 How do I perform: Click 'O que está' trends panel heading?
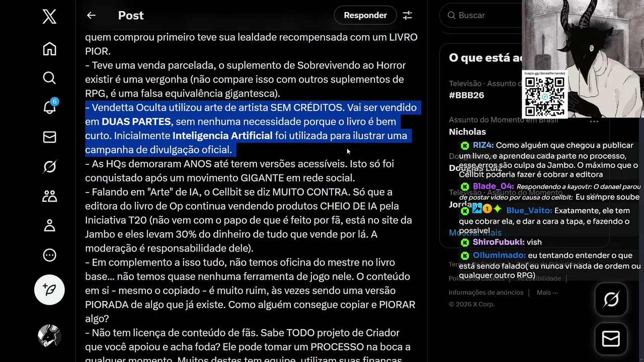486,58
